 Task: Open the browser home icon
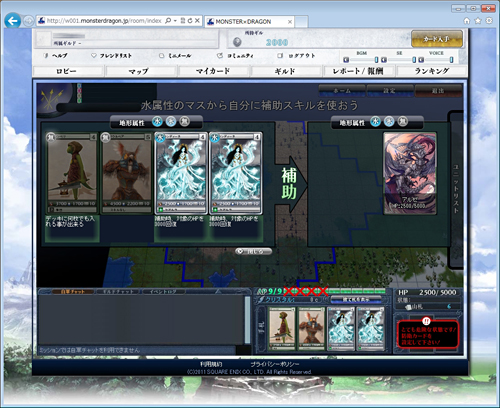(467, 21)
